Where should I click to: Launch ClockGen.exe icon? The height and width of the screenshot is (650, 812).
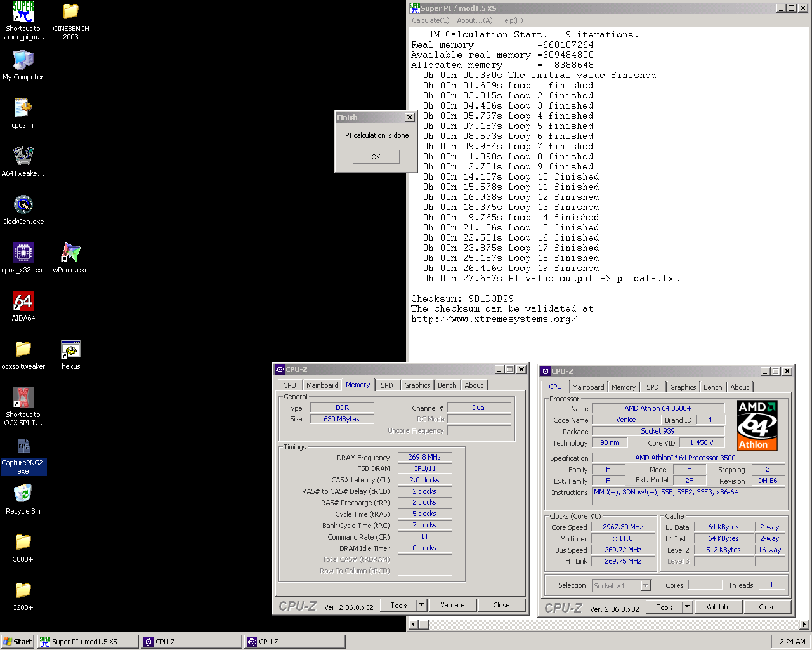(23, 205)
